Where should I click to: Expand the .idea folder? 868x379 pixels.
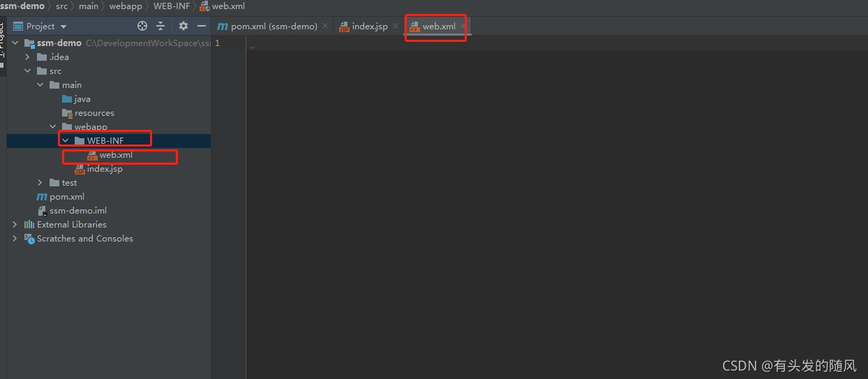pyautogui.click(x=28, y=57)
